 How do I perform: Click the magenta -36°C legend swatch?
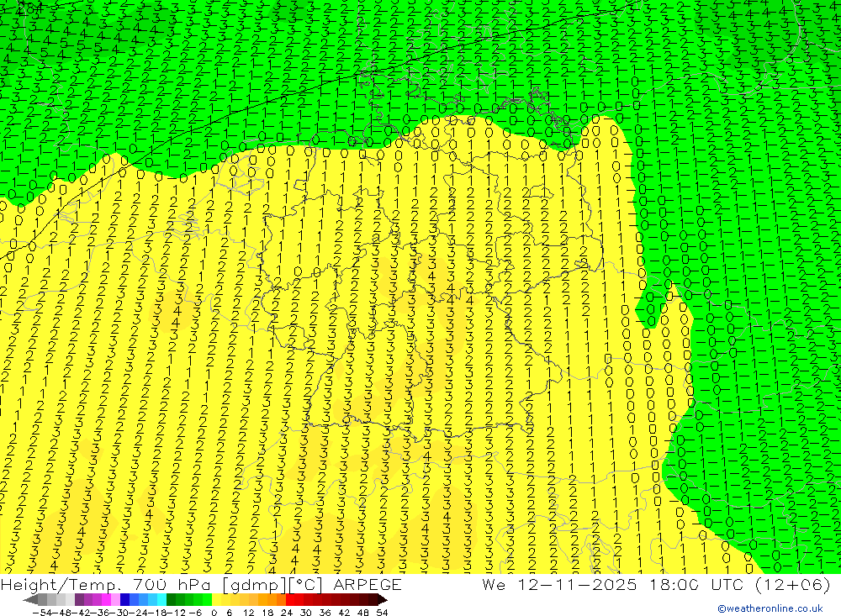pyautogui.click(x=106, y=599)
